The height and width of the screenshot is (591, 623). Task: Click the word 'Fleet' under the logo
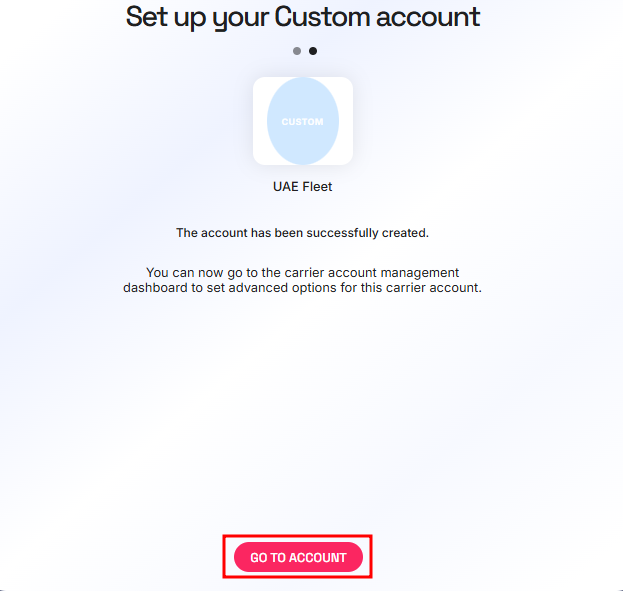point(317,187)
